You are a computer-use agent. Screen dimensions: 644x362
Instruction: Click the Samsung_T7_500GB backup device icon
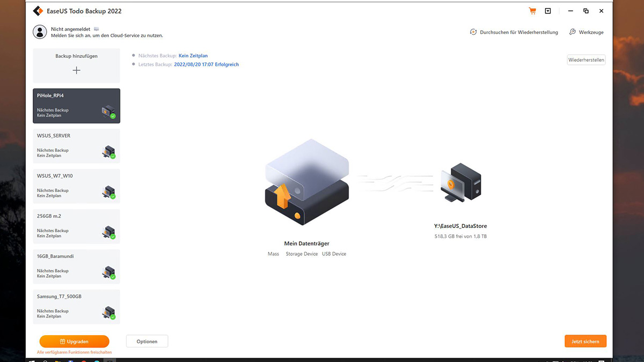[109, 313]
